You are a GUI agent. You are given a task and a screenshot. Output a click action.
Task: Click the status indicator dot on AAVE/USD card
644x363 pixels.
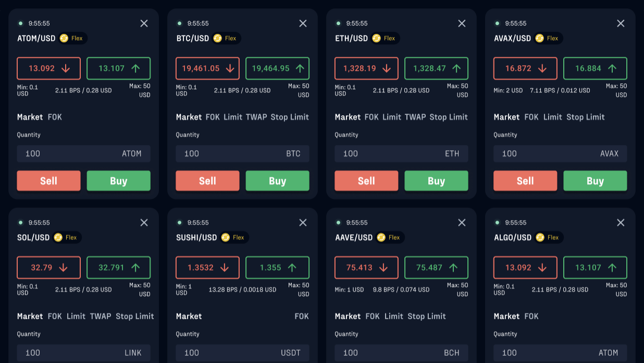(338, 222)
